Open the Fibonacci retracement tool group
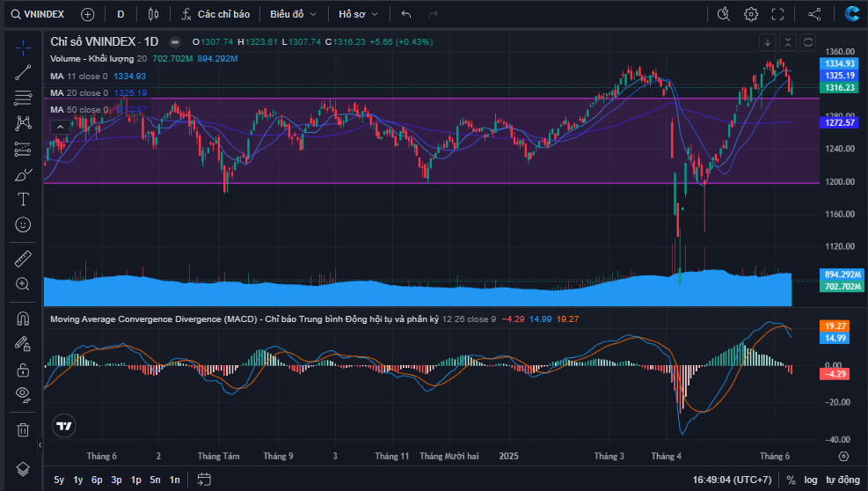This screenshot has height=491, width=868. (23, 98)
